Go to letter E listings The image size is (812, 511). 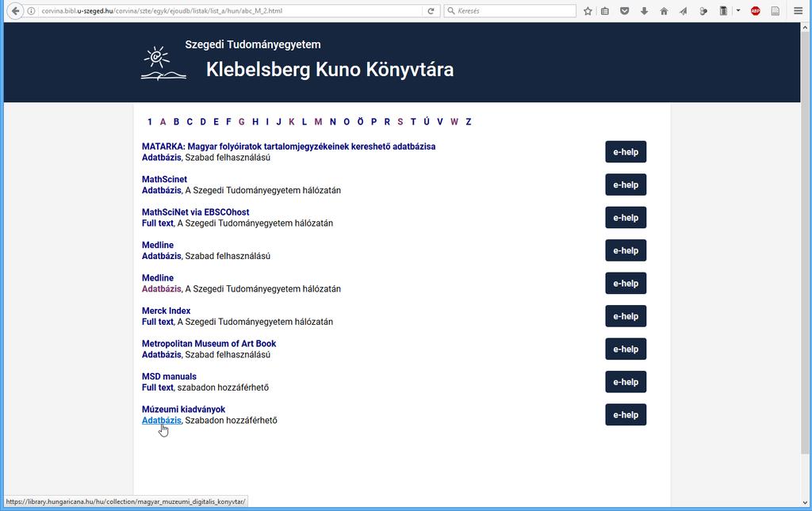(x=216, y=122)
